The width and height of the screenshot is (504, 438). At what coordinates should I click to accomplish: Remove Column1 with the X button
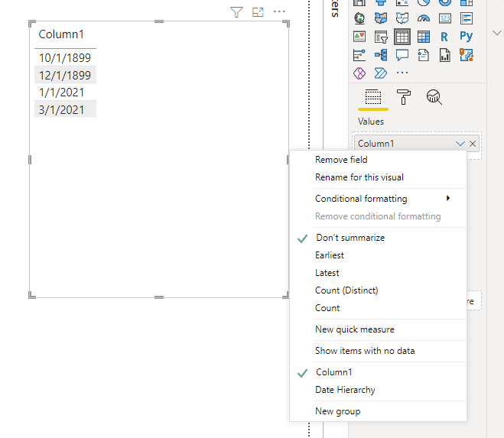(473, 144)
